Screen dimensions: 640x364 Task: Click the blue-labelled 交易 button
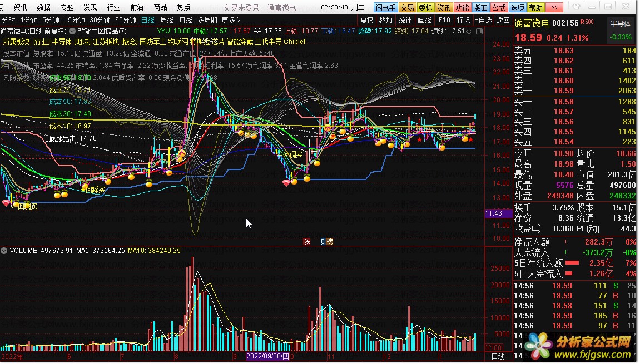point(408,8)
